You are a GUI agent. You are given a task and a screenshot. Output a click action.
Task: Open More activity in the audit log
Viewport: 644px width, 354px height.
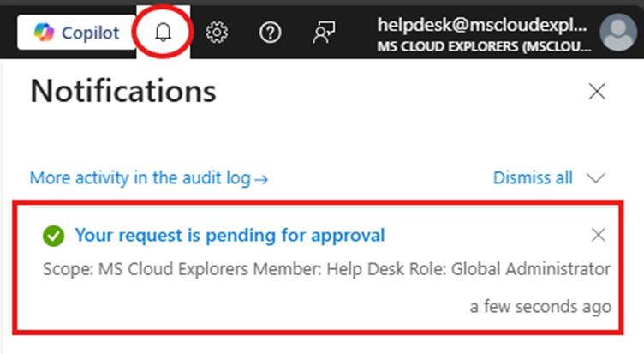point(140,178)
